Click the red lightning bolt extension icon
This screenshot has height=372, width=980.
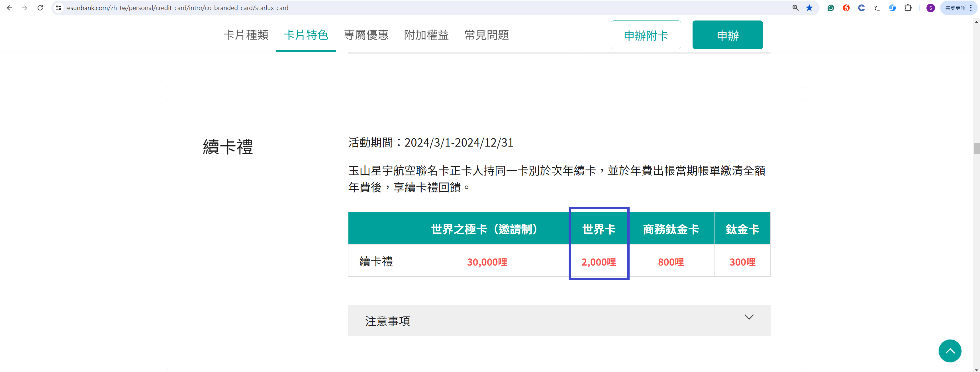(x=846, y=8)
